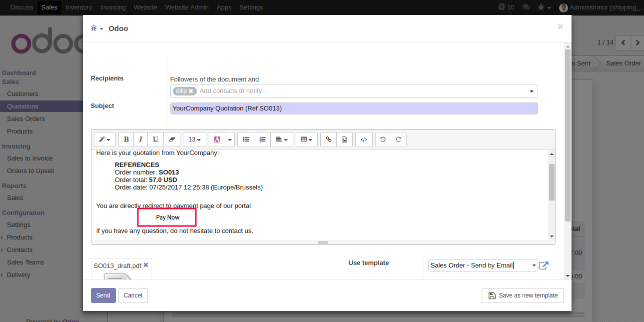The width and height of the screenshot is (644, 322).
Task: Open the top bar debug bug menu
Action: click(544, 7)
